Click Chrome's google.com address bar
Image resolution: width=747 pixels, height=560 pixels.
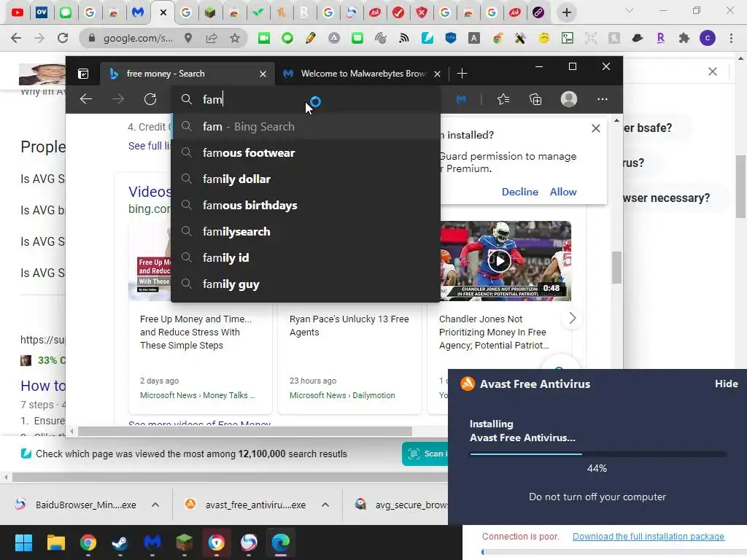coord(138,38)
